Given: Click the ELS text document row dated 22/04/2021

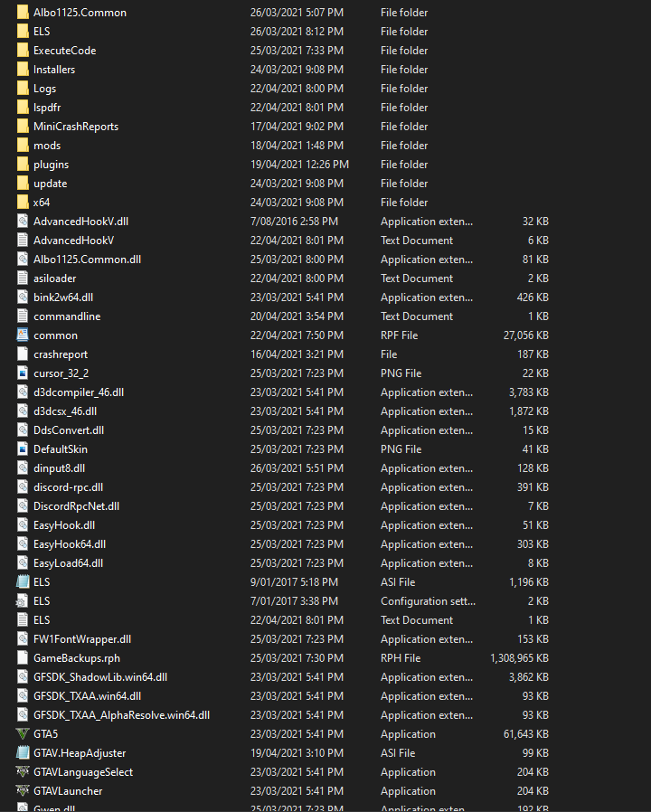Looking at the screenshot, I should 282,620.
